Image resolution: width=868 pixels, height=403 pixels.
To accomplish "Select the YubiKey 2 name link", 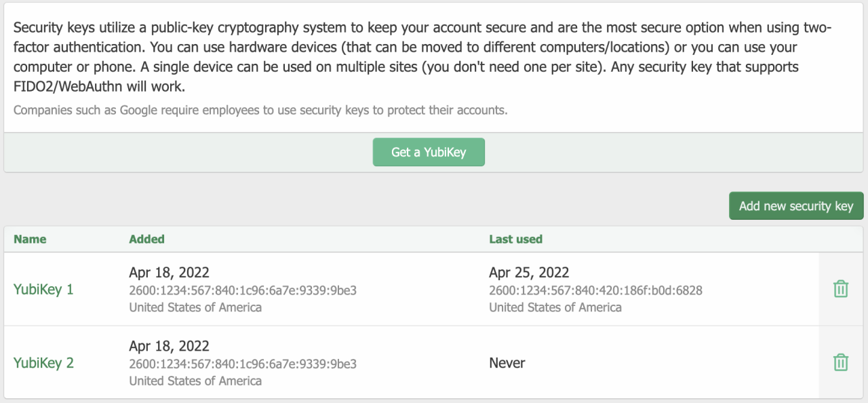I will (43, 363).
